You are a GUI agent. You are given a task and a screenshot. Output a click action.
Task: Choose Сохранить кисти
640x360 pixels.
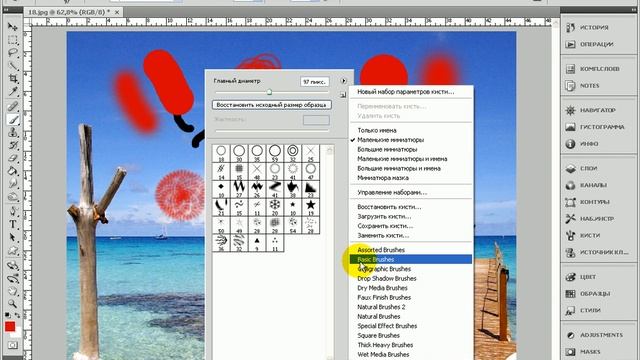tap(411, 226)
